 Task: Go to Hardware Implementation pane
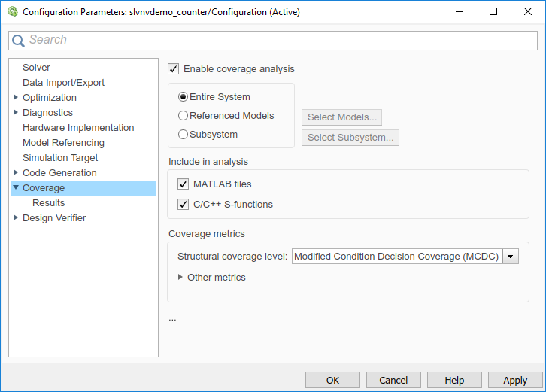point(78,127)
